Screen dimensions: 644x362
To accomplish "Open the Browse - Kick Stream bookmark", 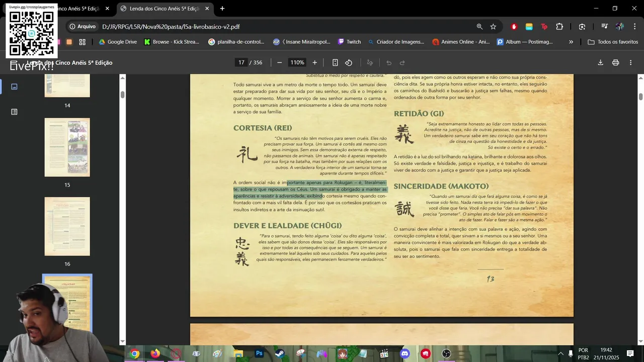I will click(172, 42).
